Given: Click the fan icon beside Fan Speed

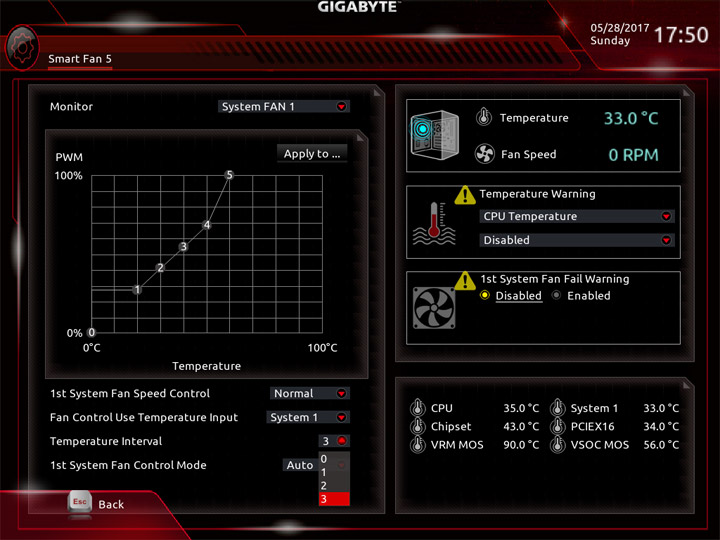Looking at the screenshot, I should [484, 154].
